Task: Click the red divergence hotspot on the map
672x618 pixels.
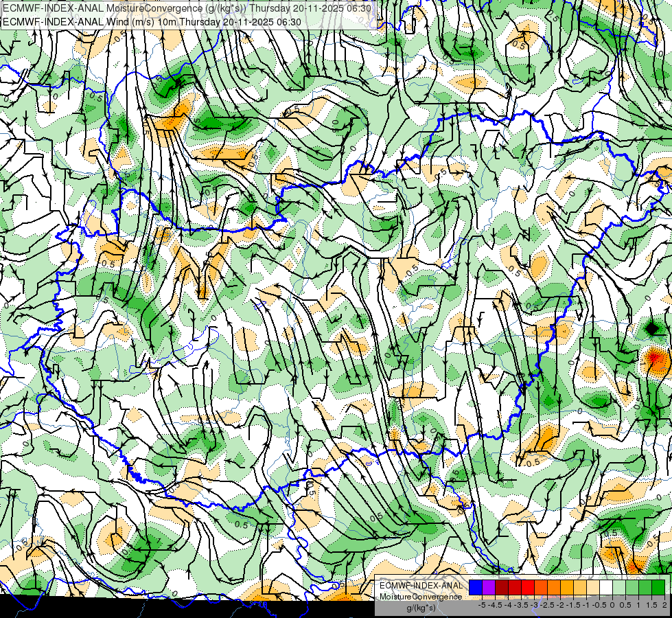Action: (x=656, y=358)
